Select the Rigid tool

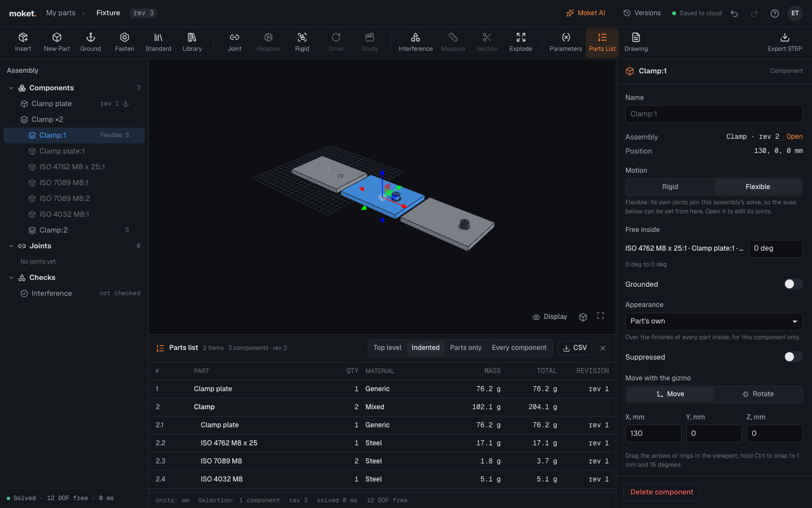302,42
